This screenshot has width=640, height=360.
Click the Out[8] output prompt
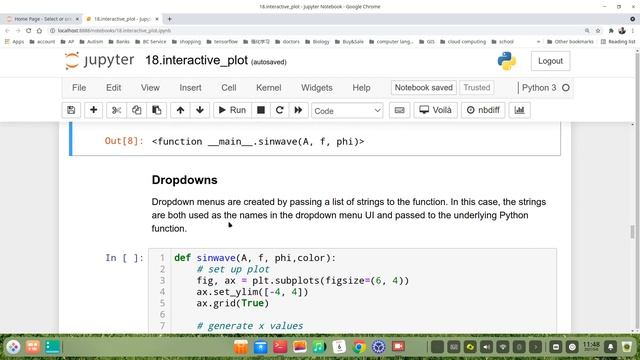point(124,141)
